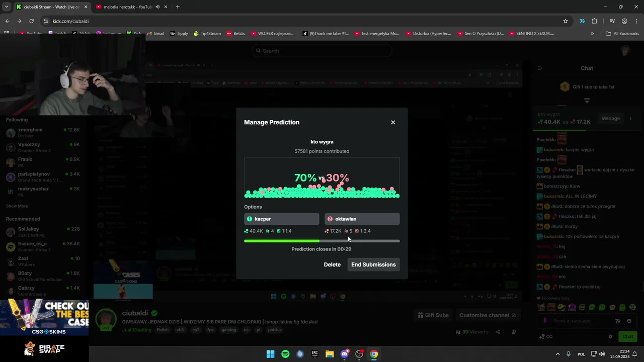Open Vysotzky channel in Following list

click(43, 147)
